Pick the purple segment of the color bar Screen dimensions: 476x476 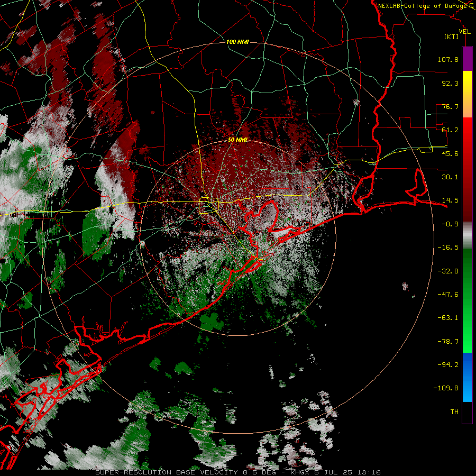click(467, 59)
